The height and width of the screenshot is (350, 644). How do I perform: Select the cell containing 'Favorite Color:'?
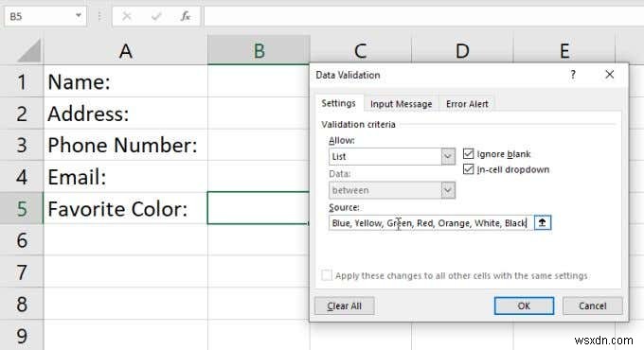click(x=126, y=208)
